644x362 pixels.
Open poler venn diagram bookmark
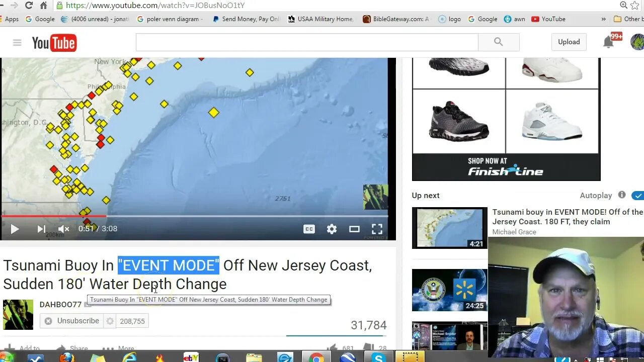click(170, 19)
